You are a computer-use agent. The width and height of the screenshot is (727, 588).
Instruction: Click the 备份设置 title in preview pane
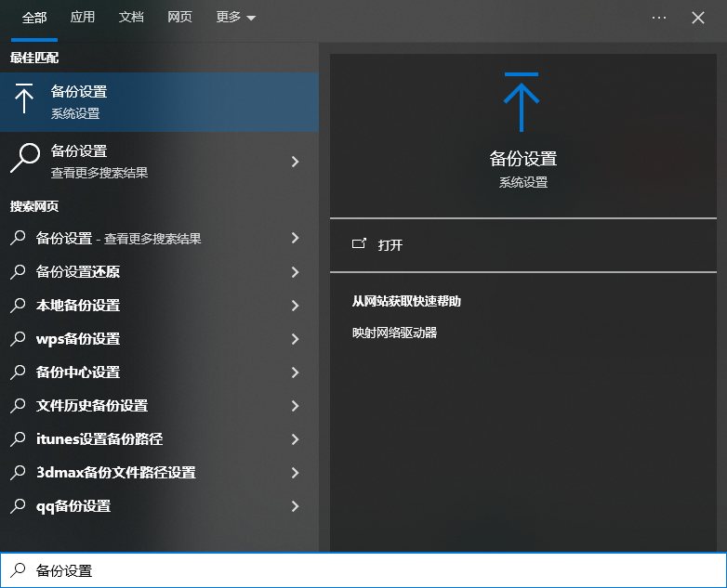pos(523,159)
